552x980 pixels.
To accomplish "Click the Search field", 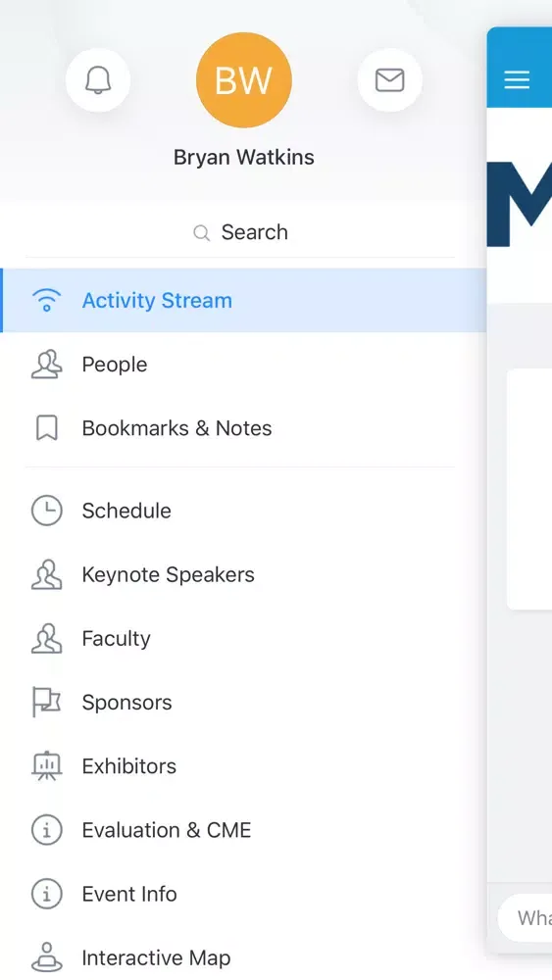I will coord(240,232).
